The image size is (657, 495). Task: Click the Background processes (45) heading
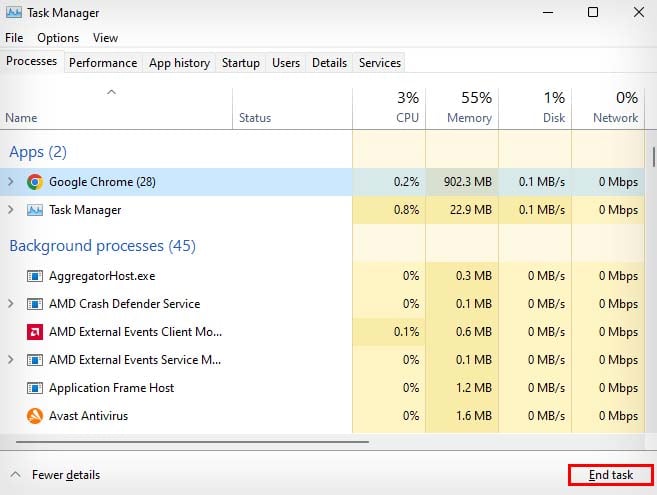pyautogui.click(x=102, y=246)
